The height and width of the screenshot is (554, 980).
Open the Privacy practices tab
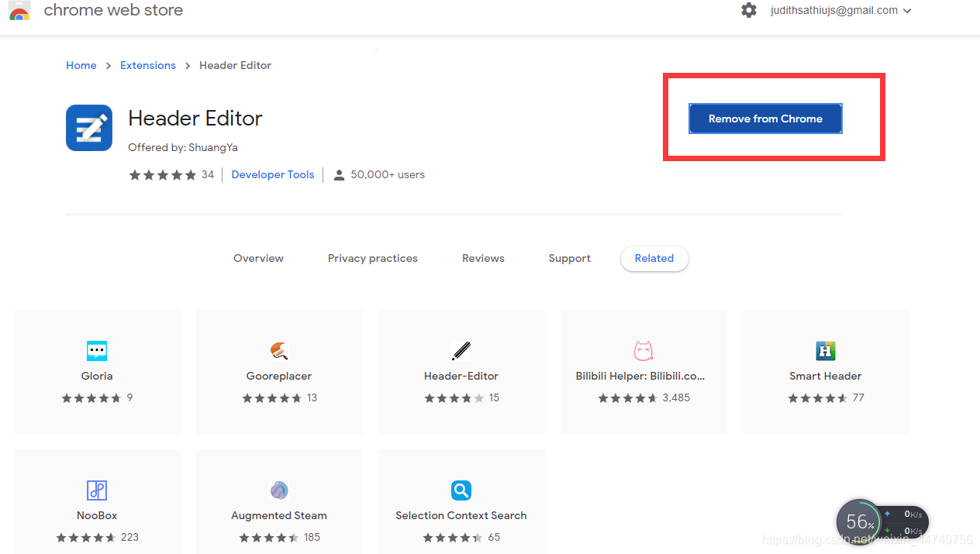click(x=373, y=258)
